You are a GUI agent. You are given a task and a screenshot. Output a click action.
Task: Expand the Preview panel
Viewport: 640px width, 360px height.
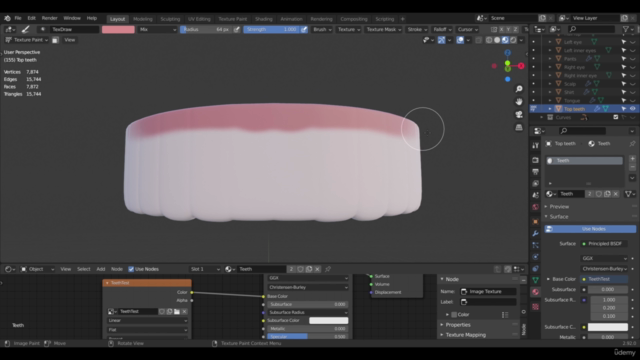coord(558,207)
